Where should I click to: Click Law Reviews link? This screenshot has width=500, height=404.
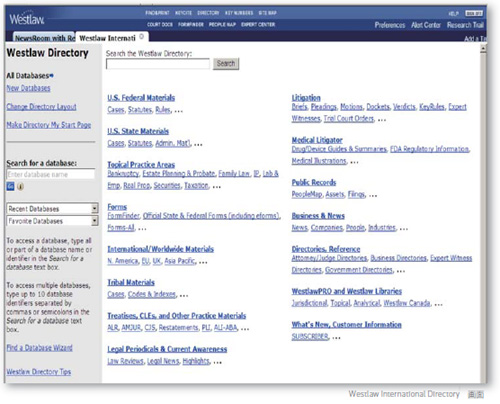point(125,361)
